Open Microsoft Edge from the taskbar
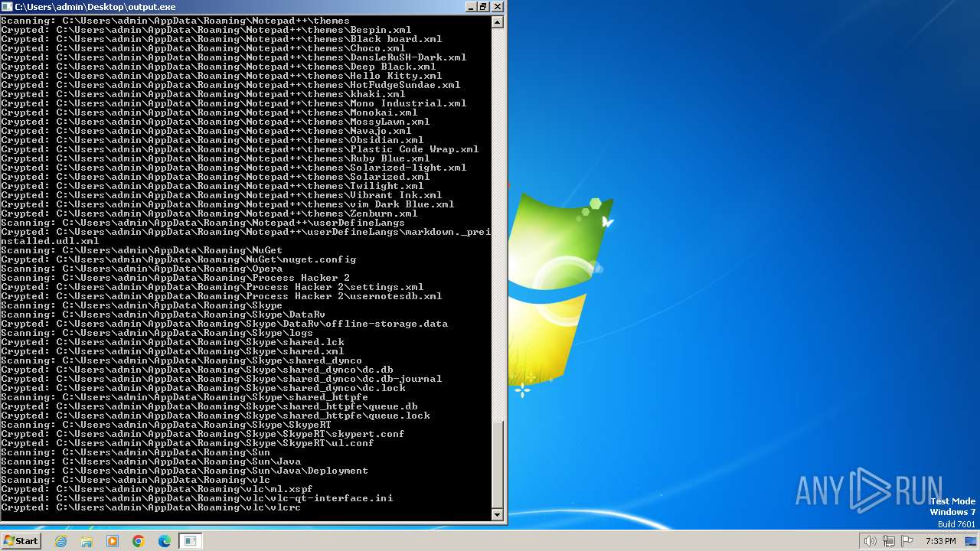Screen dimensions: 980x551 tap(165, 541)
